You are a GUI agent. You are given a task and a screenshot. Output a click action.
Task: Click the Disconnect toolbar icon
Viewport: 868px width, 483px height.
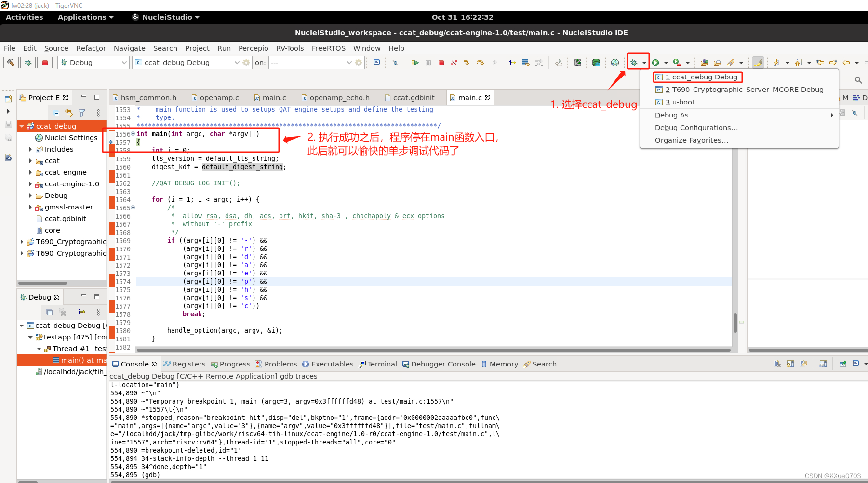point(454,63)
